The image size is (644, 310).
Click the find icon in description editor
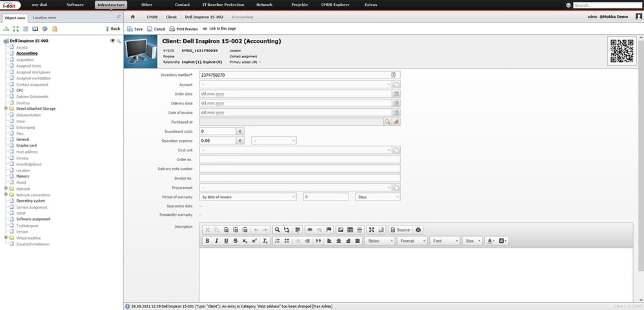pos(277,230)
